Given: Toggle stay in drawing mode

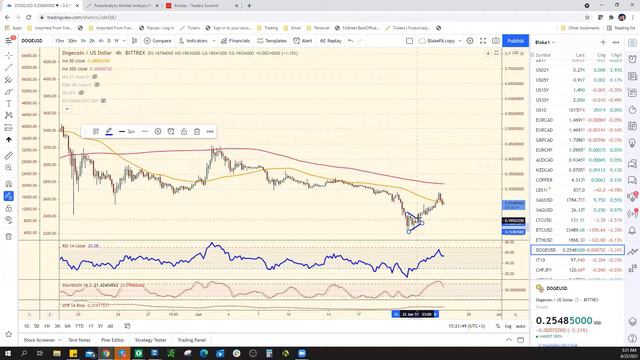Looking at the screenshot, I should point(9,196).
